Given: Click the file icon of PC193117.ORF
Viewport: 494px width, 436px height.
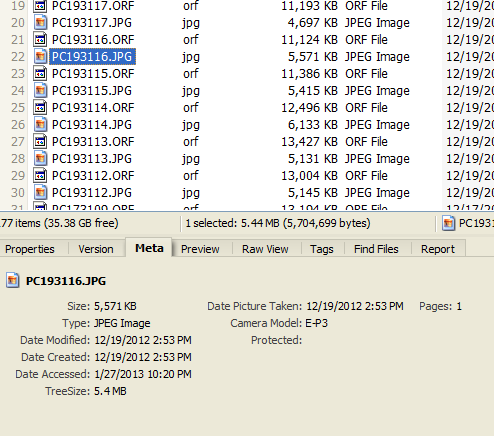Looking at the screenshot, I should tap(40, 6).
